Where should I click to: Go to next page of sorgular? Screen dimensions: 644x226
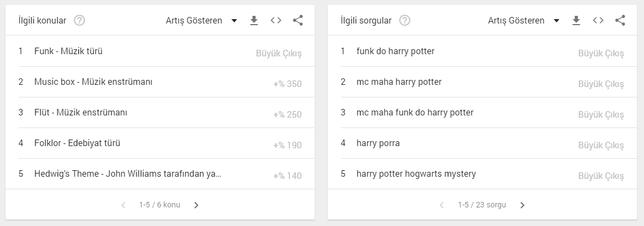pyautogui.click(x=522, y=205)
